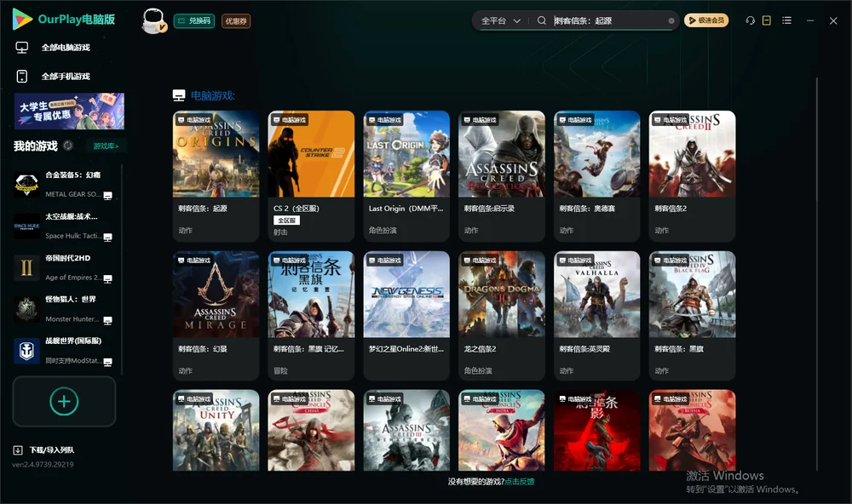The image size is (852, 504).
Task: Click the monitor icon beside 全部电脑游戏
Action: [x=22, y=48]
